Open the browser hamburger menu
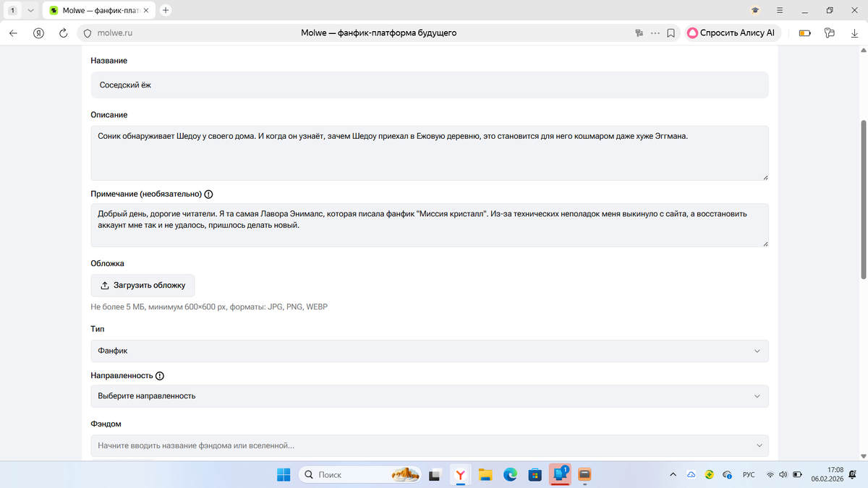 pos(780,10)
